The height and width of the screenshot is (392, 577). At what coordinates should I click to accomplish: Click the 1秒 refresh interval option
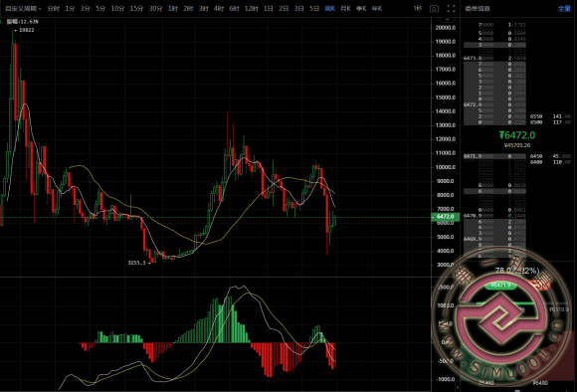pyautogui.click(x=417, y=8)
